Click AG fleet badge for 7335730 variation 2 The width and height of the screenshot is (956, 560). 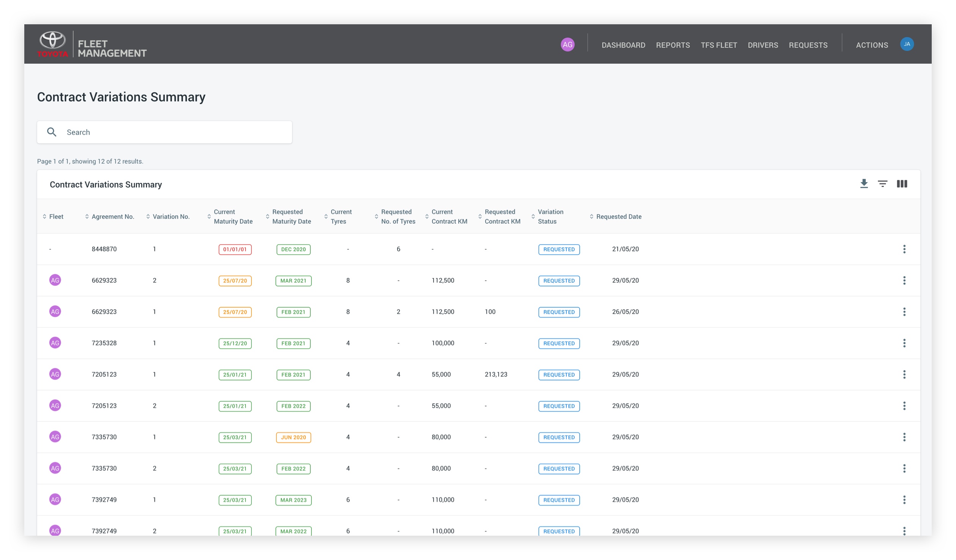coord(55,468)
